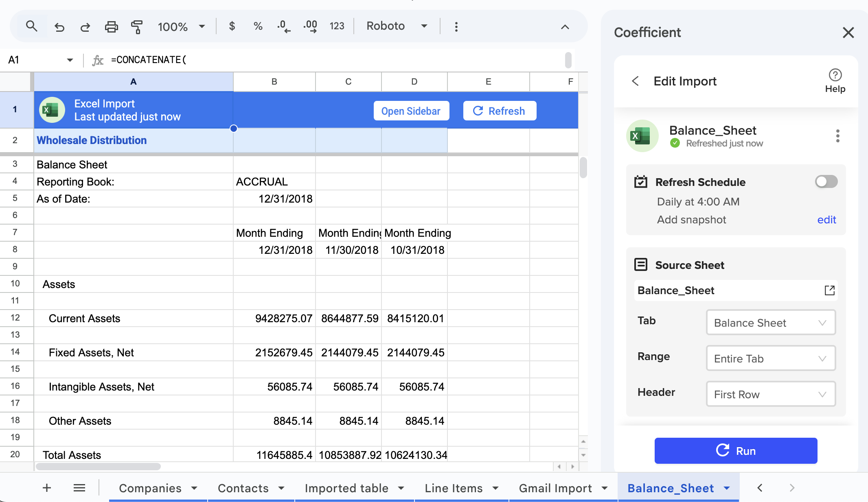Expand the Tab dropdown showing Balance Sheet

click(x=770, y=323)
